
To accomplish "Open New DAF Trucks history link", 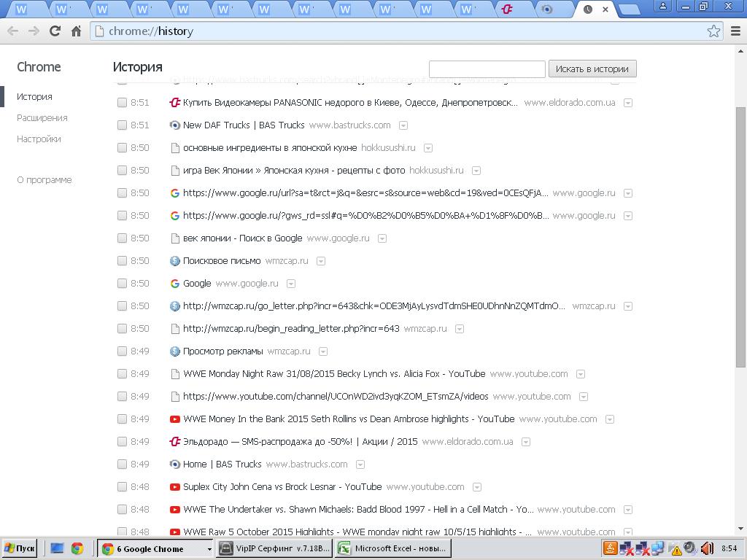I will 244,125.
